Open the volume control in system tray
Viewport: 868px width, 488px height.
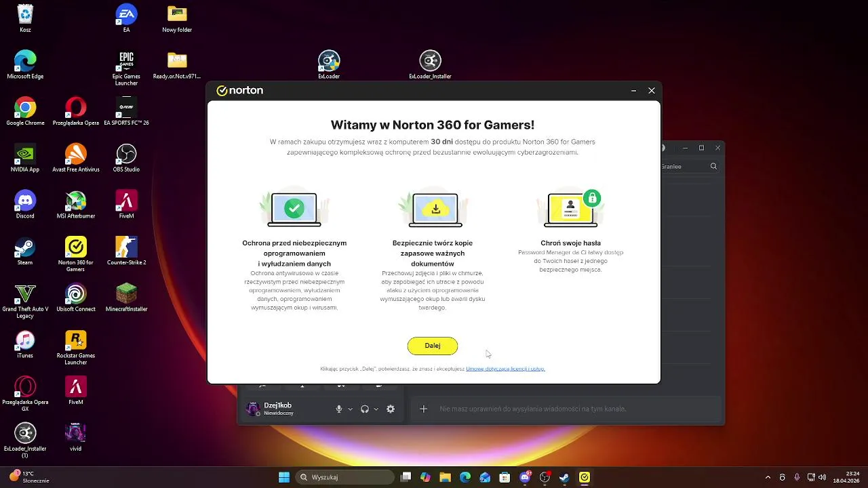[822, 477]
